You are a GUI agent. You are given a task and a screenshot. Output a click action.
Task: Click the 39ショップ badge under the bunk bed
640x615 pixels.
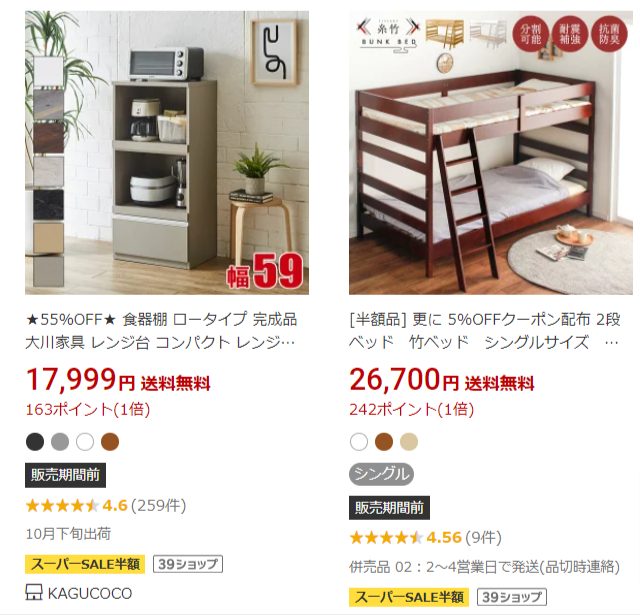coord(512,597)
